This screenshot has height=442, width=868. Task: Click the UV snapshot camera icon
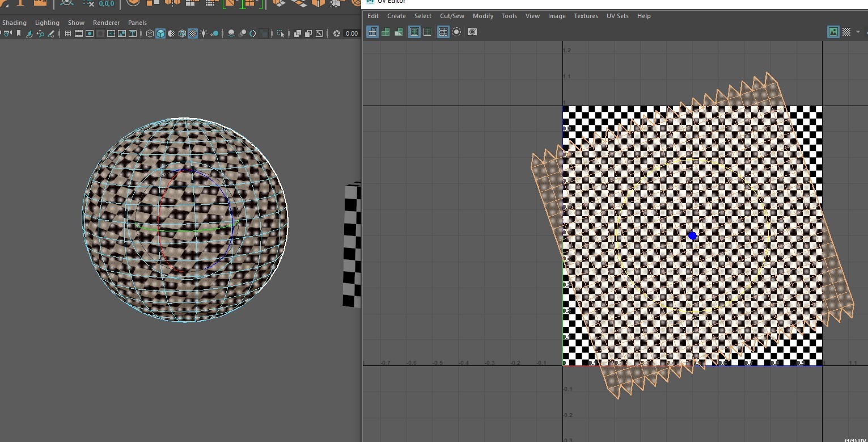[472, 32]
